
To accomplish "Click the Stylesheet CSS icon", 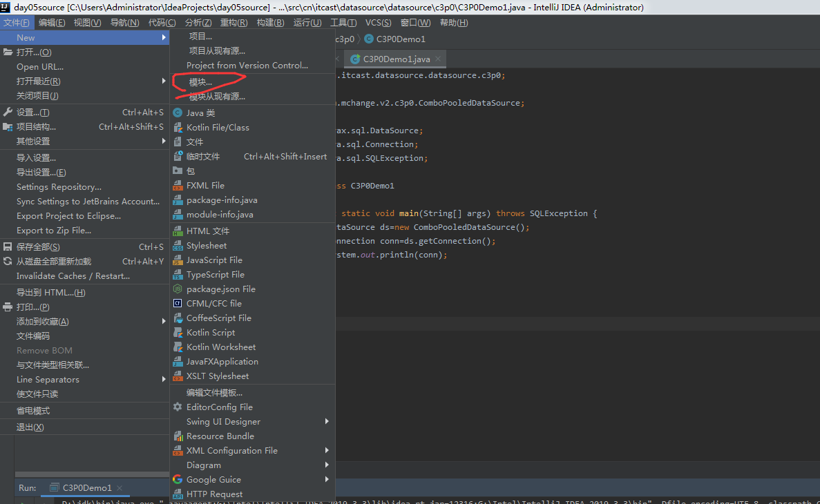I will 178,246.
